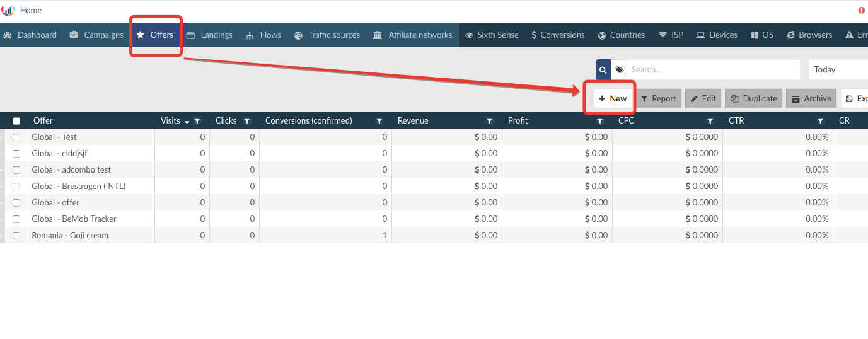Click the Windows icon on OS tab
The image size is (868, 339).
tap(754, 35)
